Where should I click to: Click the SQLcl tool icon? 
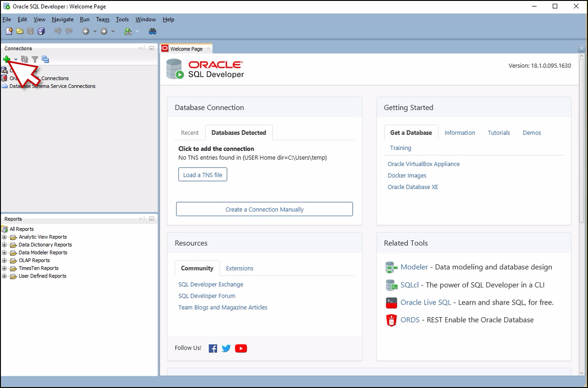[391, 285]
